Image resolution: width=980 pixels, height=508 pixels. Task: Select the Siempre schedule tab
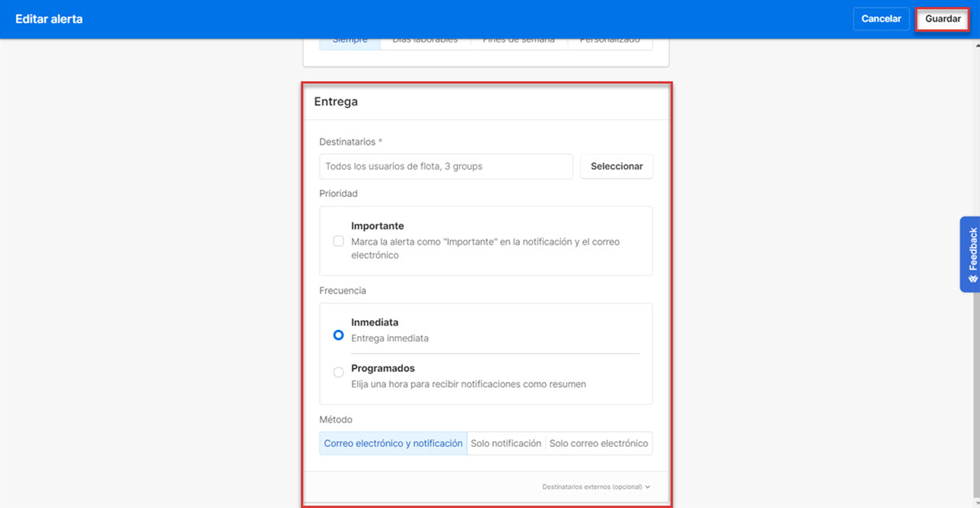click(x=349, y=37)
